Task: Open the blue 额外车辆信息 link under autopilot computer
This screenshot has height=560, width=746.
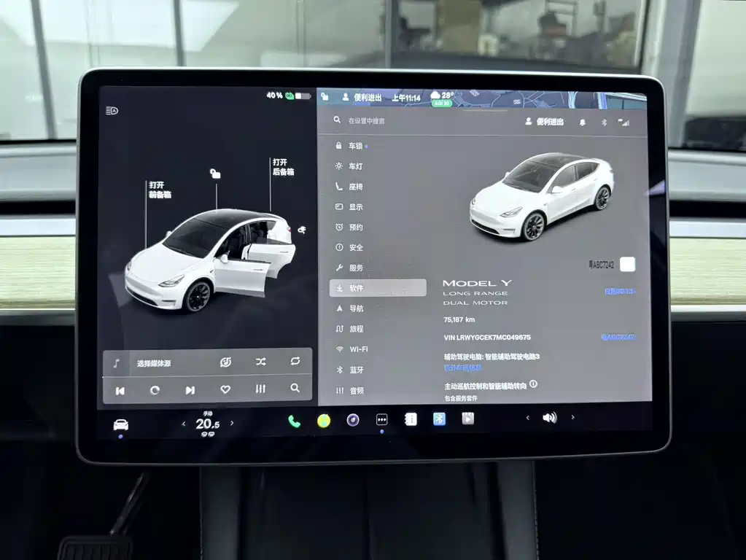Action: pyautogui.click(x=462, y=367)
